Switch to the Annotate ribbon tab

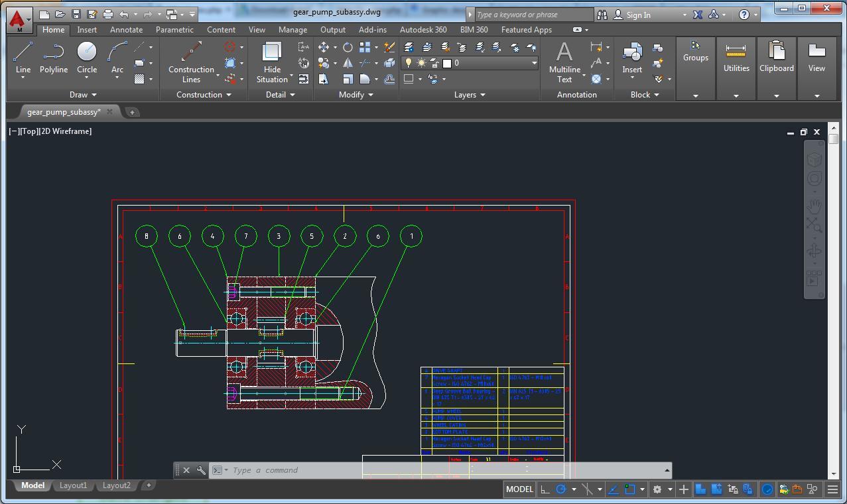pos(126,29)
